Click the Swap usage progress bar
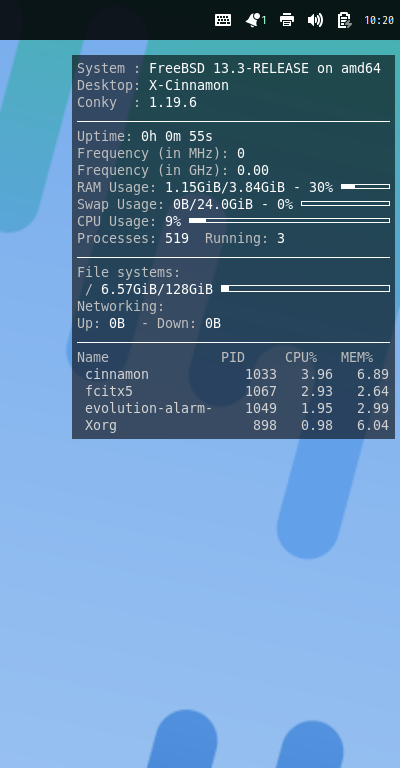Image resolution: width=400 pixels, height=768 pixels. pyautogui.click(x=345, y=203)
